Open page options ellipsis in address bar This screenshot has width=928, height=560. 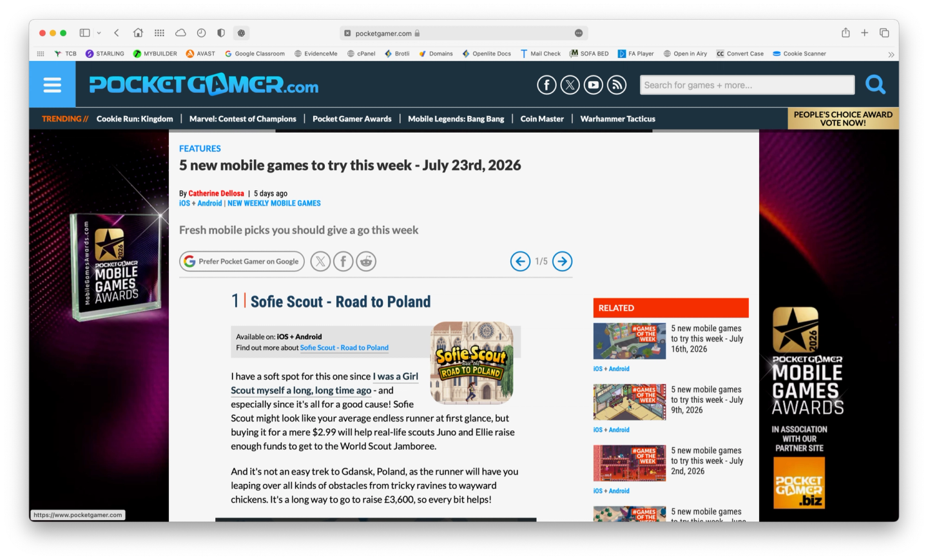point(579,33)
